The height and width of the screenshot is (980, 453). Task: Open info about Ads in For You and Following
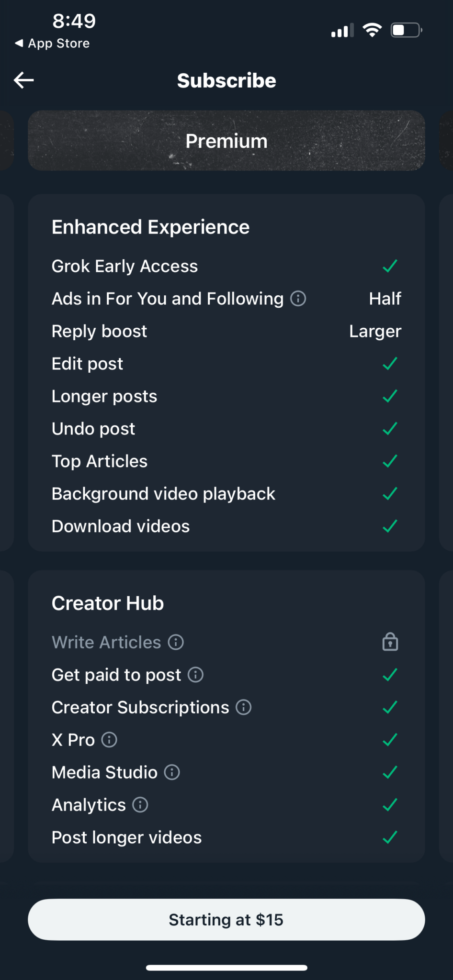click(x=298, y=298)
